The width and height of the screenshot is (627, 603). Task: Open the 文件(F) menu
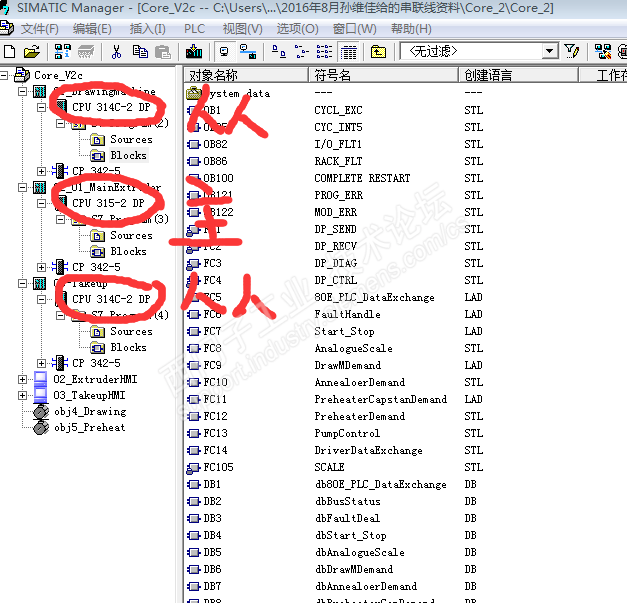click(x=40, y=29)
